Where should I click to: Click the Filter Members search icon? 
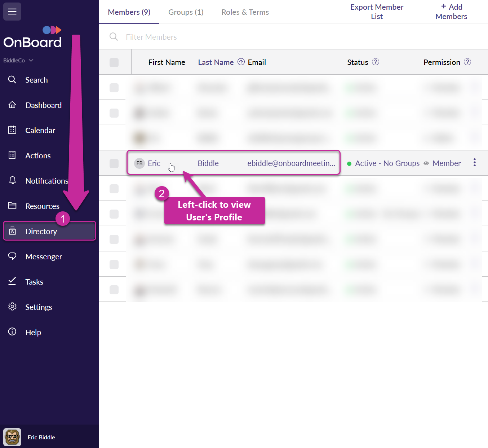[x=114, y=37]
